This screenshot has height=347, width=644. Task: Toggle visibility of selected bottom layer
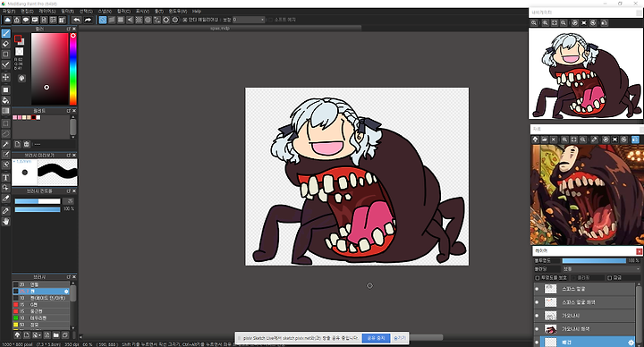pos(537,342)
